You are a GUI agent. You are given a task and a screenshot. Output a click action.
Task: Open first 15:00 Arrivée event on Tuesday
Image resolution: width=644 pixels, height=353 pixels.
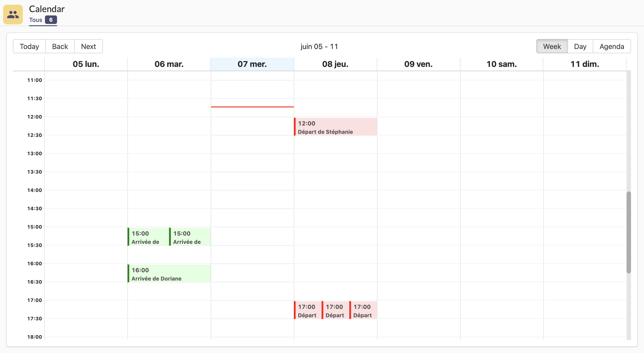tap(148, 237)
